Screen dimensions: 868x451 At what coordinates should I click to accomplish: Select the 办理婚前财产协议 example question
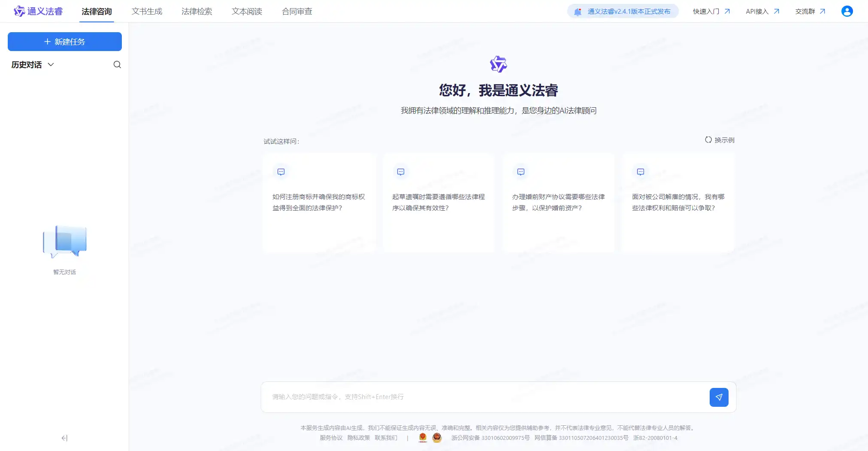pyautogui.click(x=559, y=203)
